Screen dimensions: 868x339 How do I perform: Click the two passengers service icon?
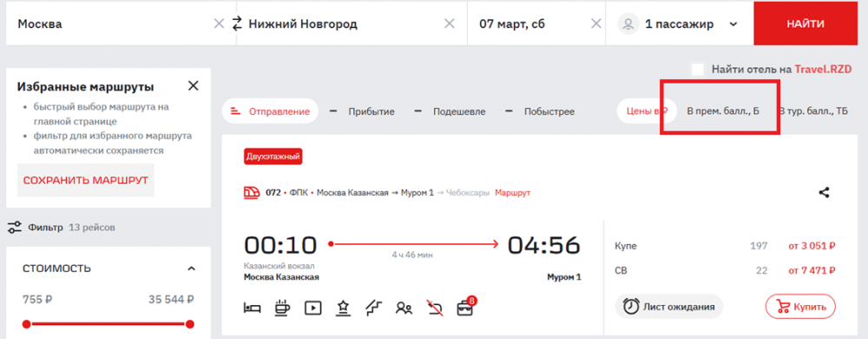click(x=404, y=308)
